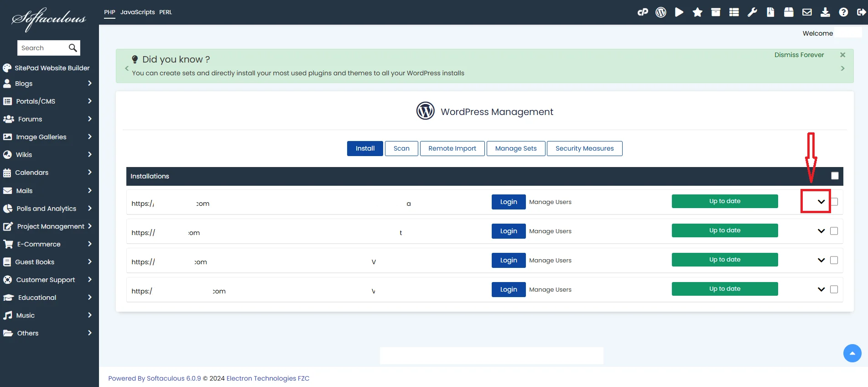Expand the Others category arrow
Image resolution: width=868 pixels, height=387 pixels.
90,333
